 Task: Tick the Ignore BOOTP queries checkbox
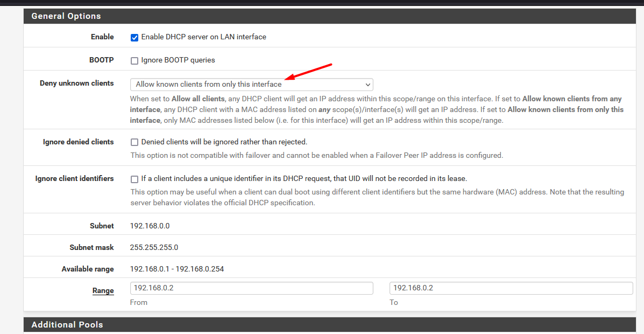(135, 61)
